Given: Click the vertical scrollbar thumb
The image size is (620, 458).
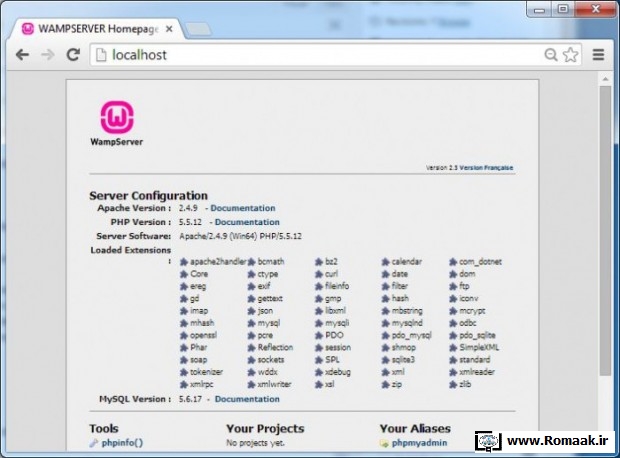Looking at the screenshot, I should [x=605, y=231].
